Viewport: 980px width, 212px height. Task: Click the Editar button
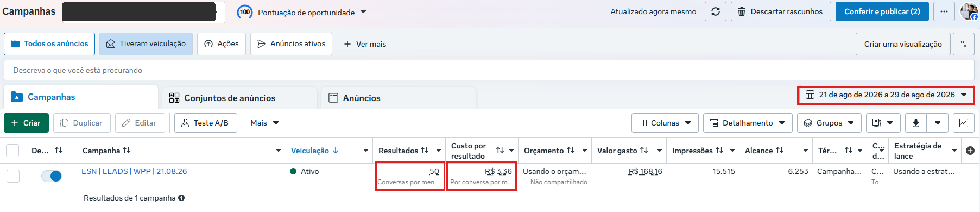(x=140, y=123)
